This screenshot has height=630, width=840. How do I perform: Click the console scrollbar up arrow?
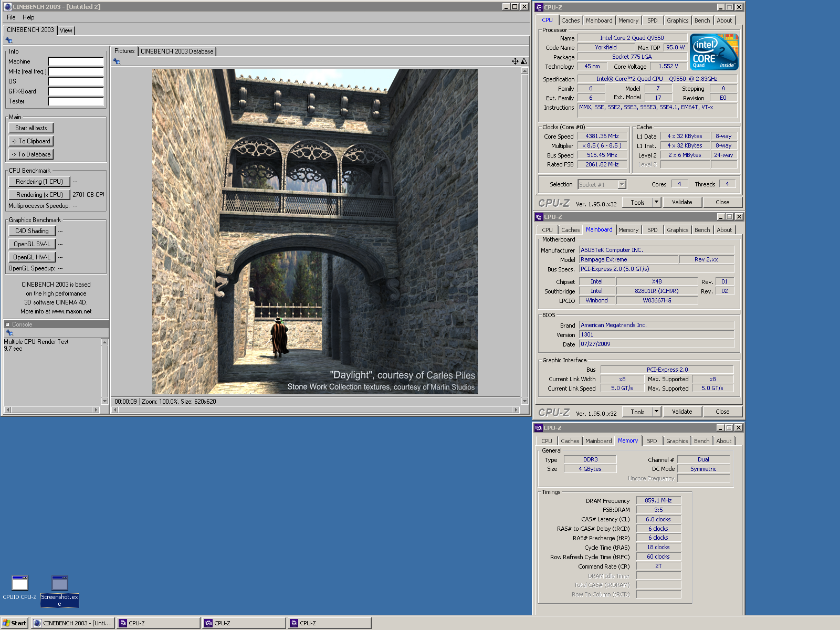[x=104, y=342]
